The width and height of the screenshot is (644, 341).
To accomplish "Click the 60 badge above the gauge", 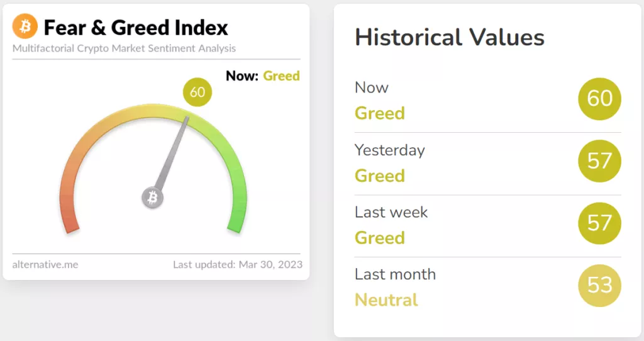I will click(197, 92).
